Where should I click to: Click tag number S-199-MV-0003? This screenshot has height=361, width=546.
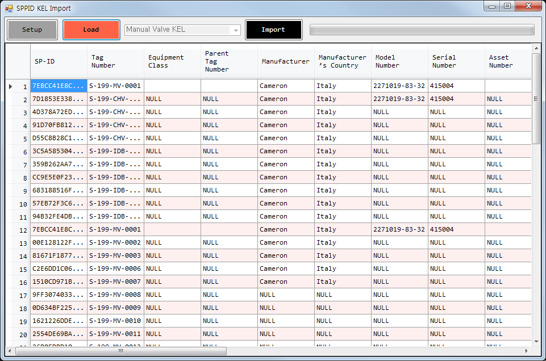pyautogui.click(x=116, y=256)
